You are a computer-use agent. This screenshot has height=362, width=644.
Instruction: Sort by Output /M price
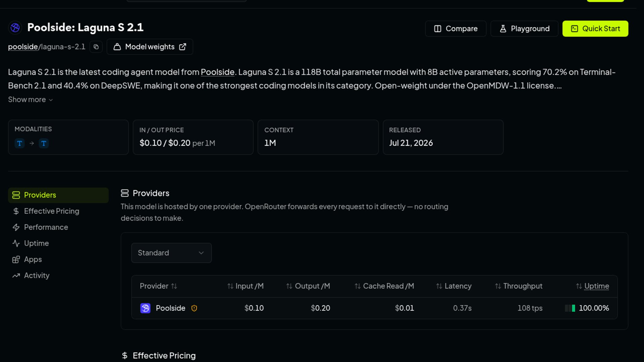click(308, 286)
